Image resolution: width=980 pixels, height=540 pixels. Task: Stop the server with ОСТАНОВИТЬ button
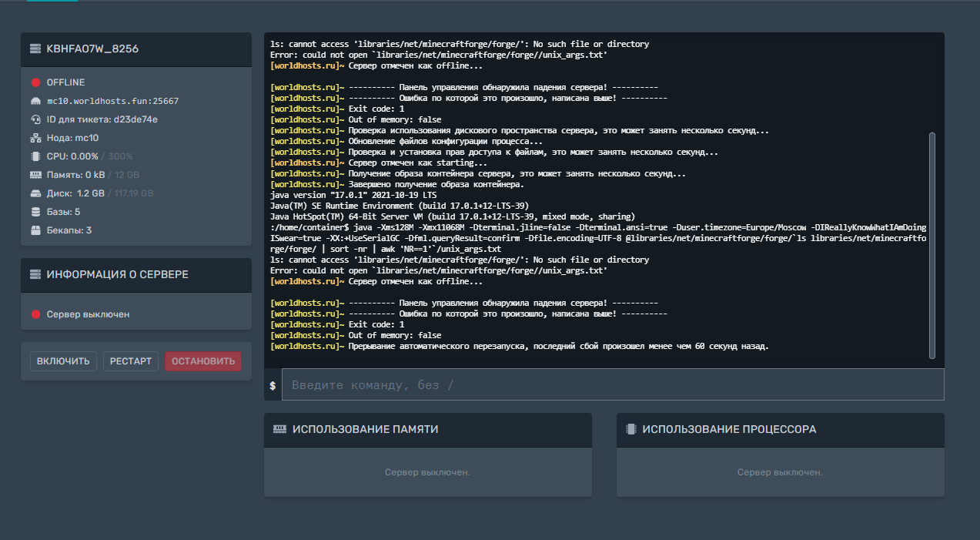203,361
